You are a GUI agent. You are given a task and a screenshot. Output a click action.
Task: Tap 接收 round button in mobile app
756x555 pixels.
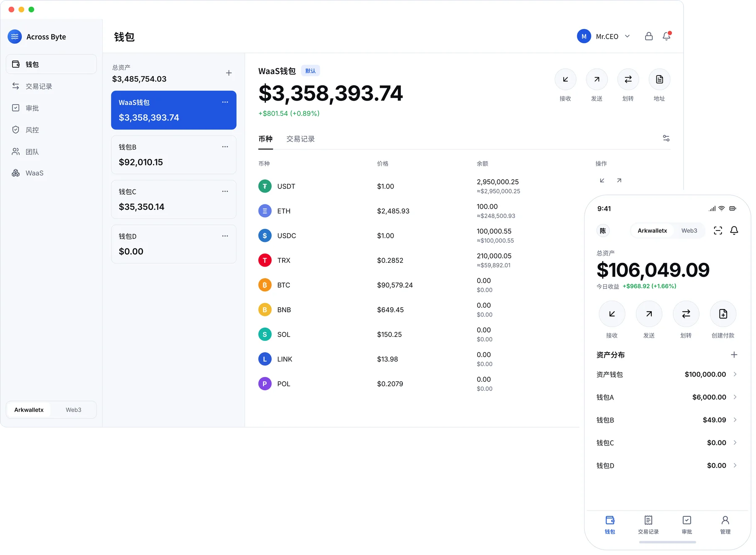tap(612, 314)
